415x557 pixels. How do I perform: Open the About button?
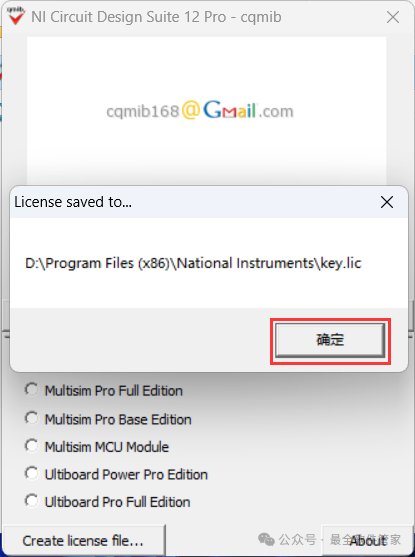click(367, 540)
